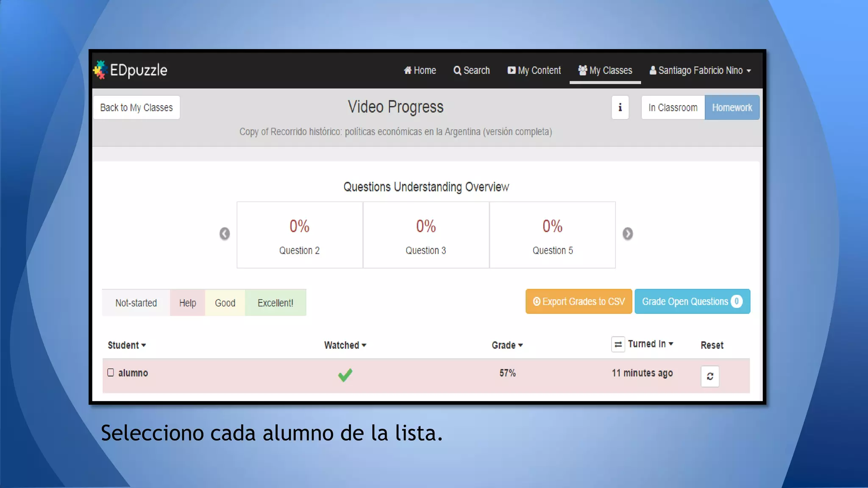
Task: Open the Question 2 overview card
Action: pos(300,235)
